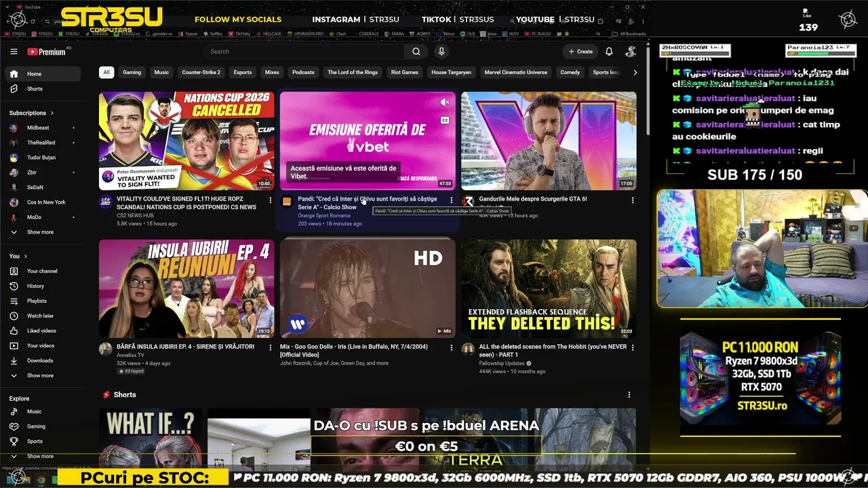Click the Create button
The height and width of the screenshot is (488, 868).
580,52
